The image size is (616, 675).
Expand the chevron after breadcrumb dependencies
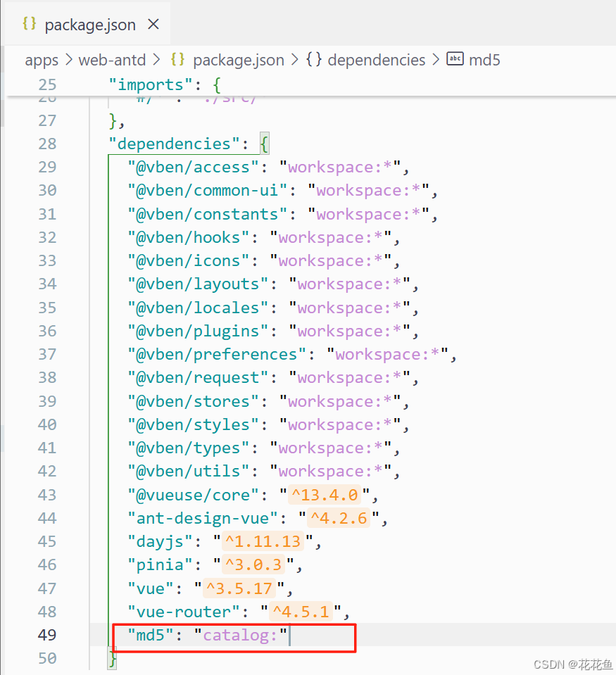coord(436,59)
